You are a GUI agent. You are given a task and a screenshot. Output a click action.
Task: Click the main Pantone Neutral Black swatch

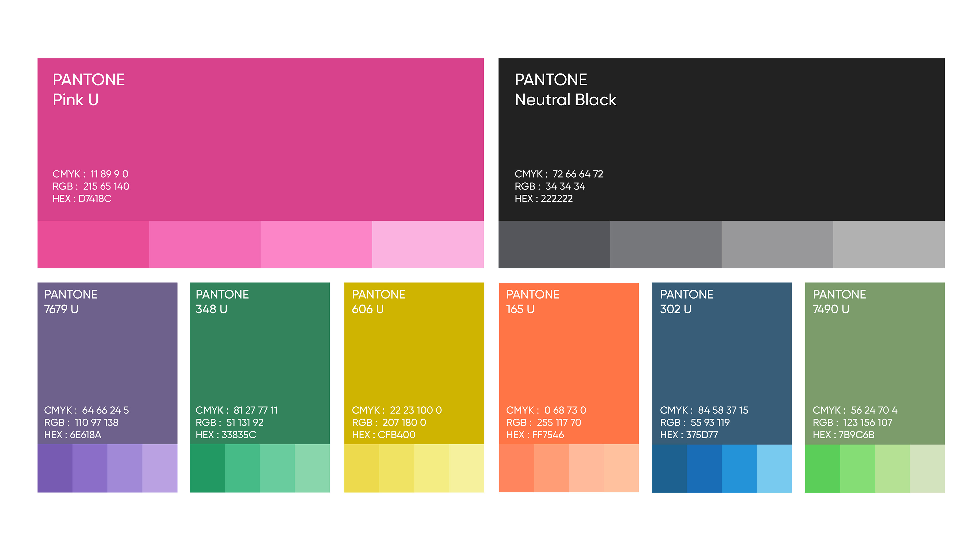point(722,140)
